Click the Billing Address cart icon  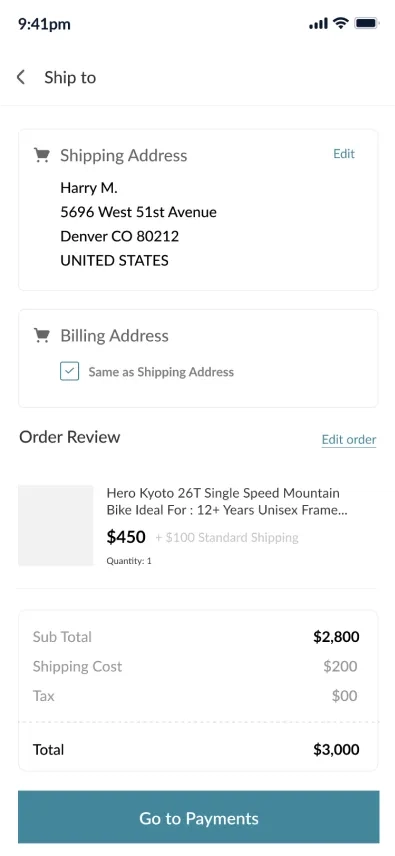pyautogui.click(x=41, y=335)
